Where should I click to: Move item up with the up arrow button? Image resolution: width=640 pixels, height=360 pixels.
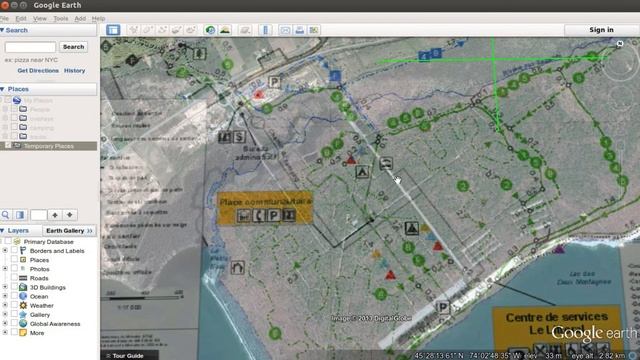[x=55, y=215]
